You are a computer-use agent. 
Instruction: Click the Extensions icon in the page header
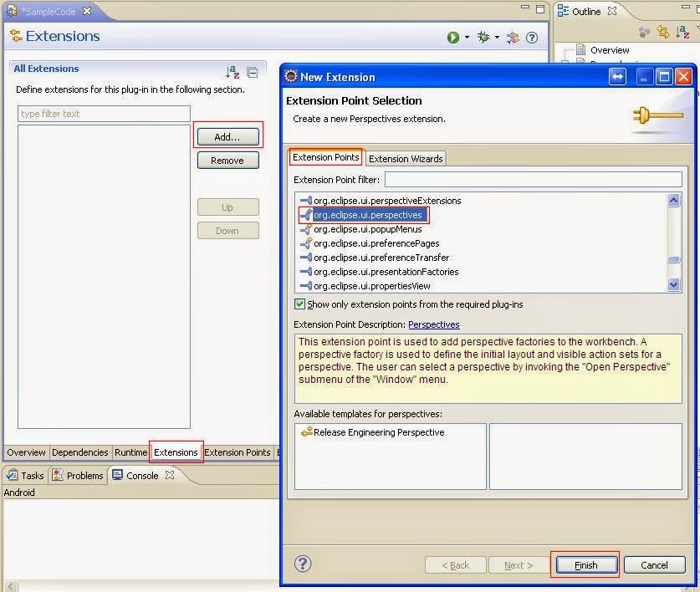(x=15, y=36)
